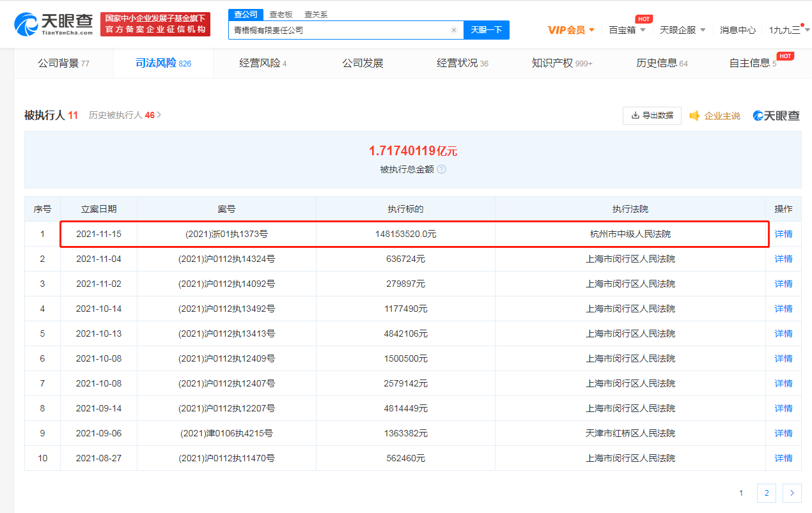This screenshot has height=513, width=812.
Task: Switch to 查老板 search tab
Action: tap(280, 15)
